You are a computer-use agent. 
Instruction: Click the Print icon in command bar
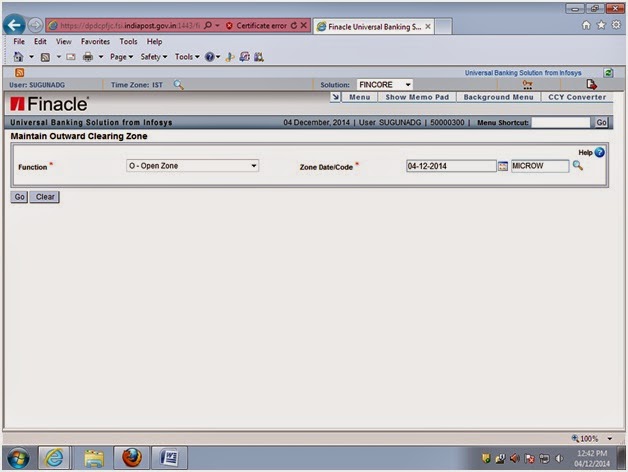pyautogui.click(x=88, y=57)
